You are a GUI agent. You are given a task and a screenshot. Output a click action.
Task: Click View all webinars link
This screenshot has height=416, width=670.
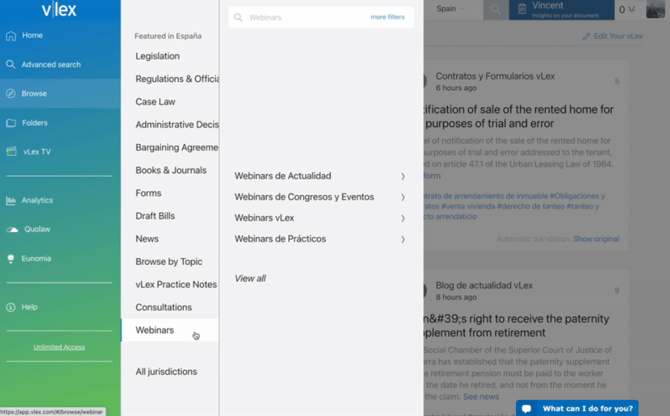coord(250,278)
